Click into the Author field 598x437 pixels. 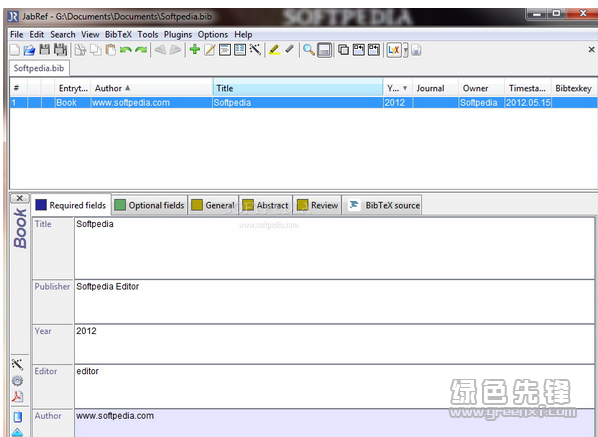[x=334, y=423]
